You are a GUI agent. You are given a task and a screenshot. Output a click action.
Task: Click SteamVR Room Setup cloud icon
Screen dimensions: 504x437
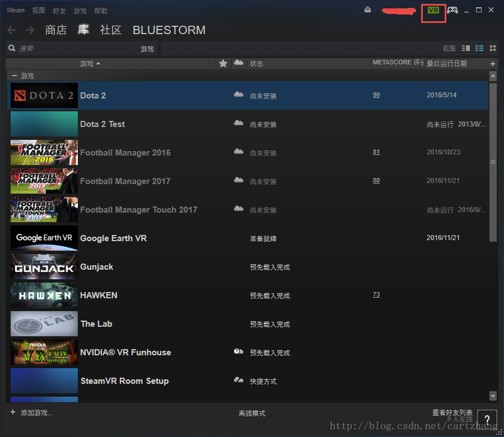(x=239, y=380)
